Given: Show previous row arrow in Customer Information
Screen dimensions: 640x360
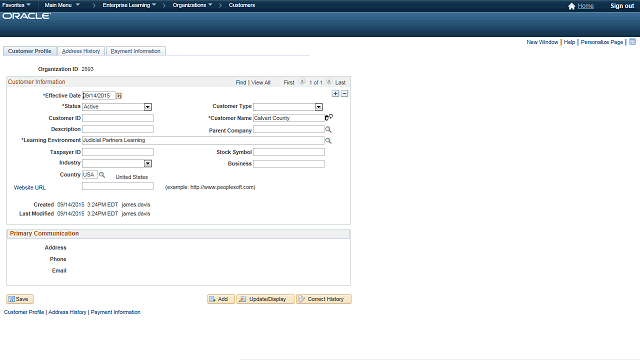Looking at the screenshot, I should 302,82.
